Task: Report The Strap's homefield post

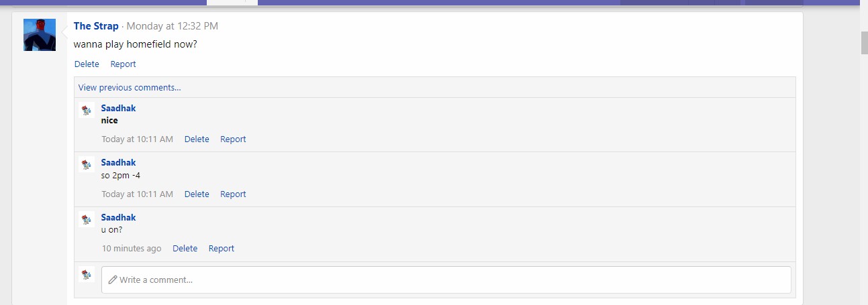Action: (x=123, y=64)
